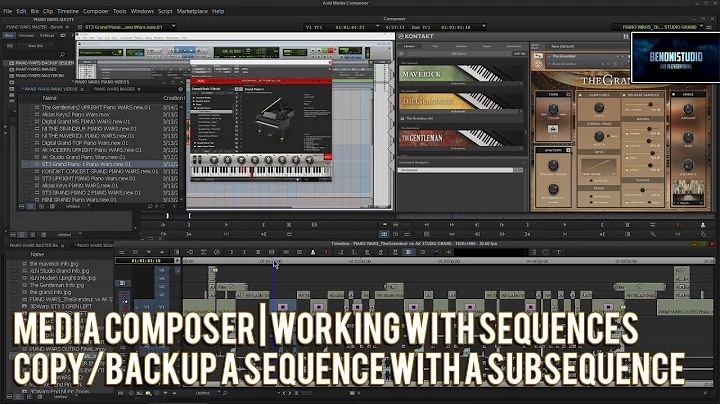Click the up arrow icon in timeline toolbar
Viewport: 720px width, 404px height.
(162, 252)
